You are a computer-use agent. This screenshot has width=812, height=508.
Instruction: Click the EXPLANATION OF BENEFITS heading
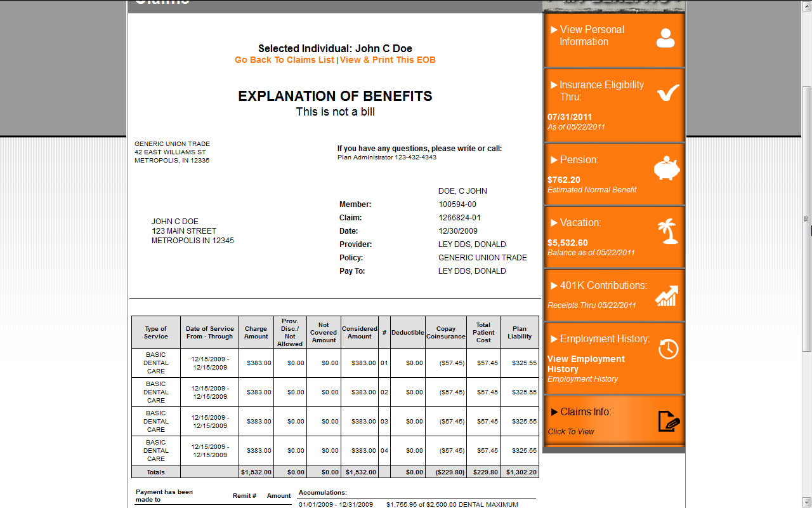tap(335, 97)
